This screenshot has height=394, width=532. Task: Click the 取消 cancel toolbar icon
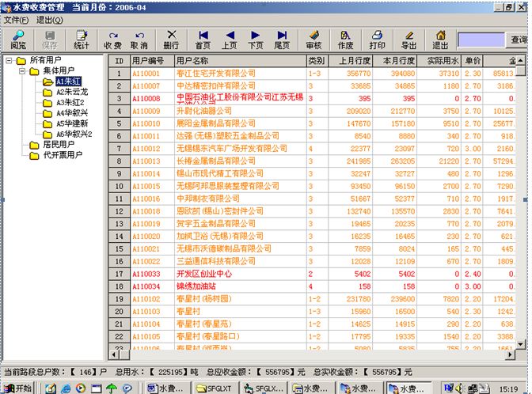(139, 40)
